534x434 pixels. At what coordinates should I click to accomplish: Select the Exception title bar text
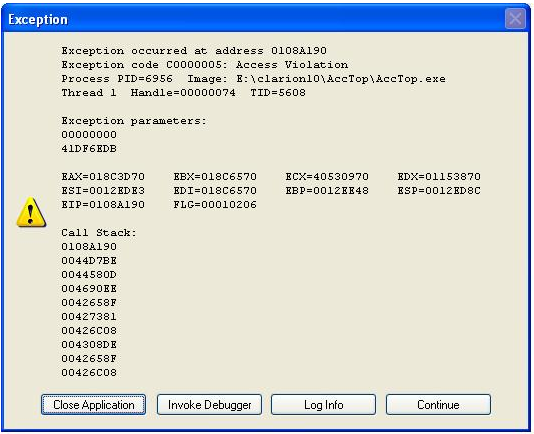[x=38, y=19]
